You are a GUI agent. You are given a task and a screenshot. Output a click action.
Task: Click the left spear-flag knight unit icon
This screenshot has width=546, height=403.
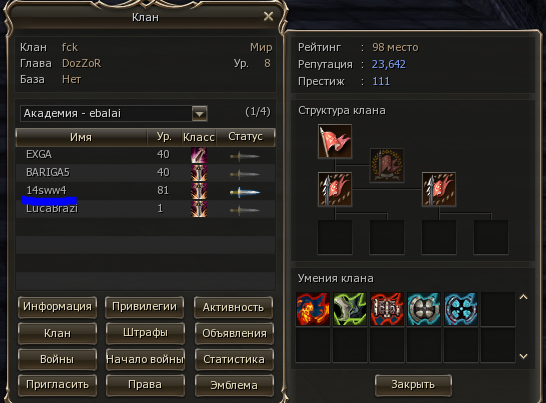(335, 189)
